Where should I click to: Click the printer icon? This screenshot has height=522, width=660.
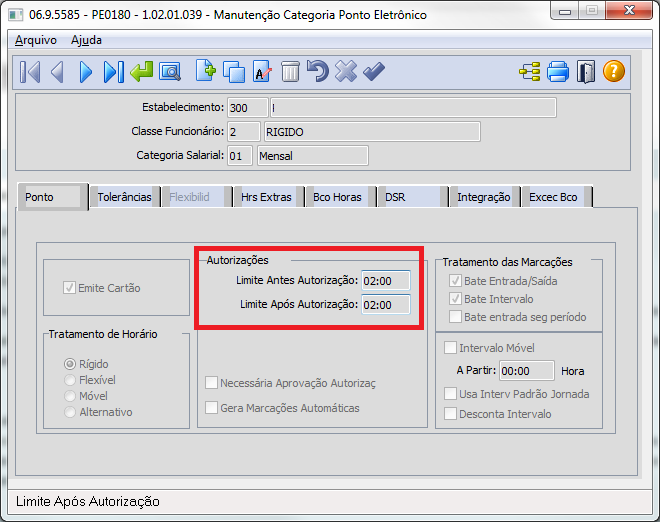(x=558, y=72)
